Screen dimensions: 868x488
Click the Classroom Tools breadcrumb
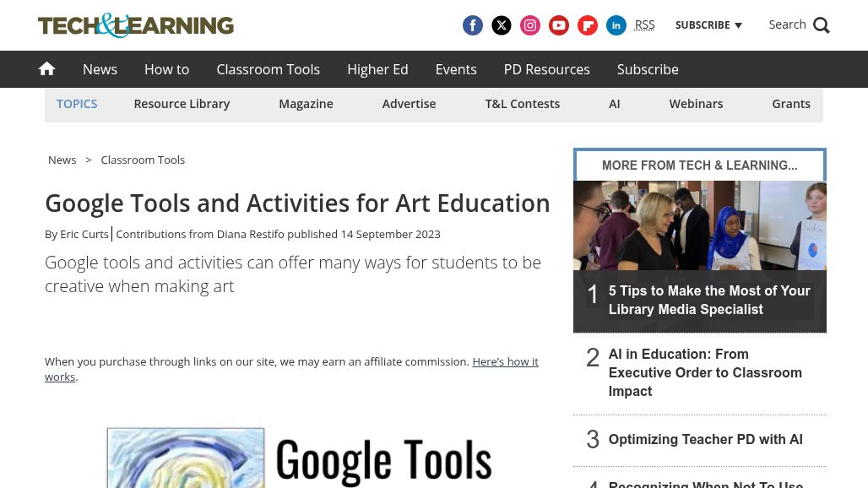click(x=143, y=160)
